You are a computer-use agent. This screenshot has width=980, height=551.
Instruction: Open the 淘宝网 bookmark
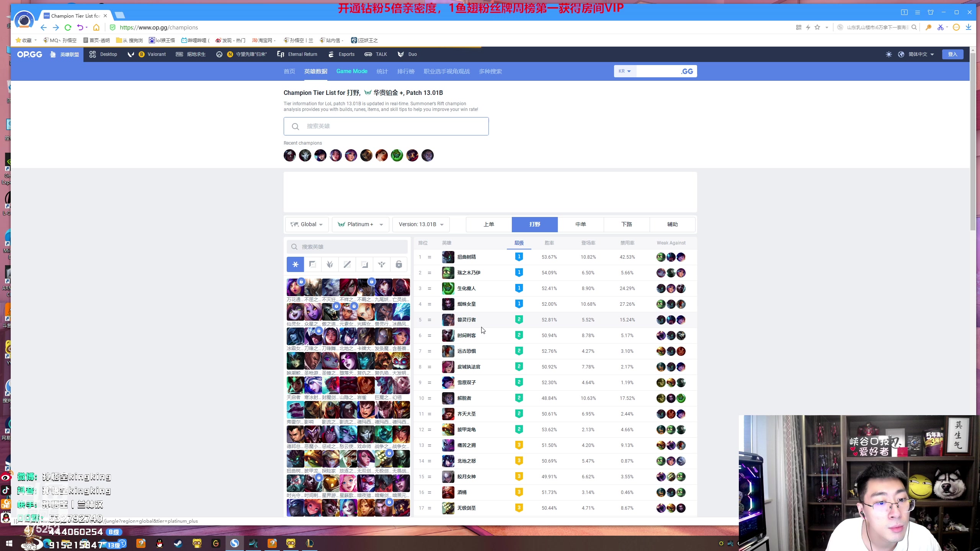(x=264, y=40)
